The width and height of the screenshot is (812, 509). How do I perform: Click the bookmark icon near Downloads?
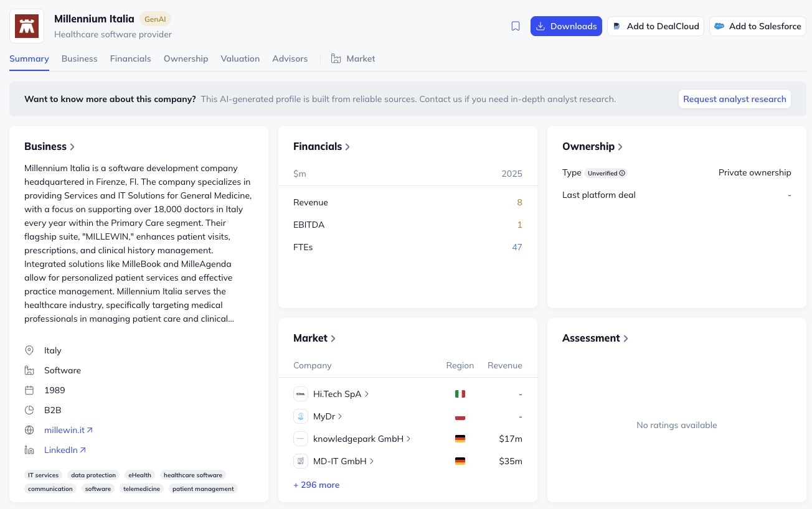(x=516, y=26)
